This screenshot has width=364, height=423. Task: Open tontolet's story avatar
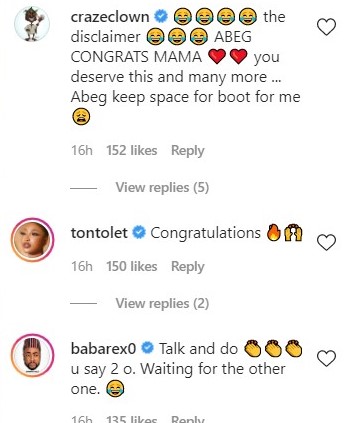click(32, 239)
